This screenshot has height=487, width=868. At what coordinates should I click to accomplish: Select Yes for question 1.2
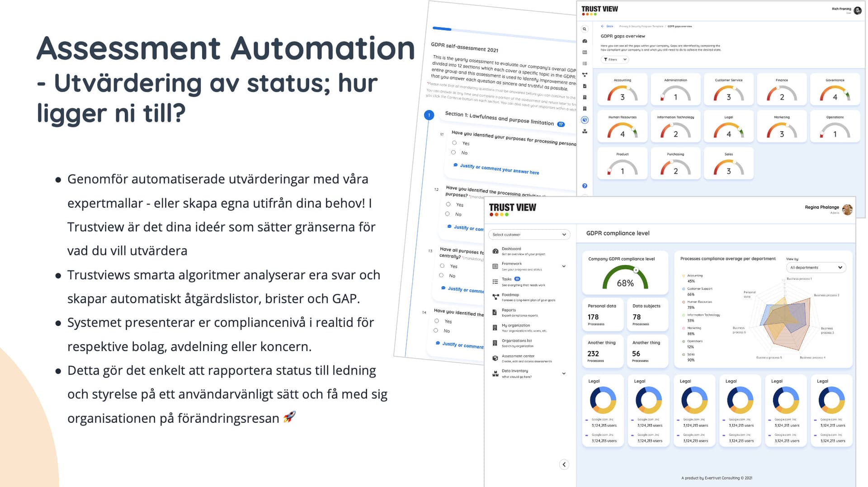click(448, 204)
